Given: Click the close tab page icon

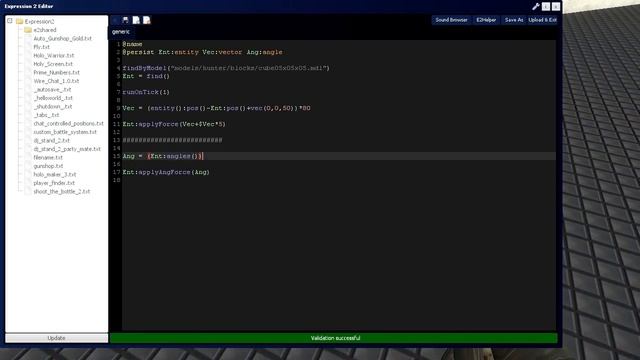Looking at the screenshot, I should 147,20.
